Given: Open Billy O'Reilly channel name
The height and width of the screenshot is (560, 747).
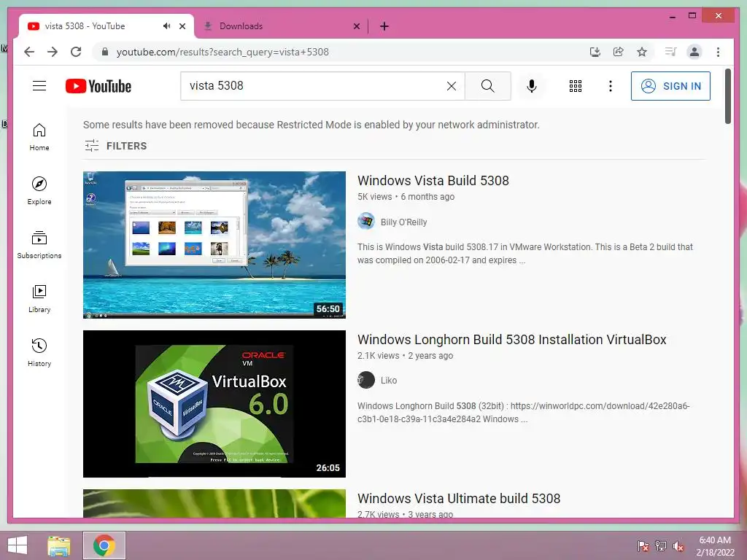Looking at the screenshot, I should pos(403,222).
